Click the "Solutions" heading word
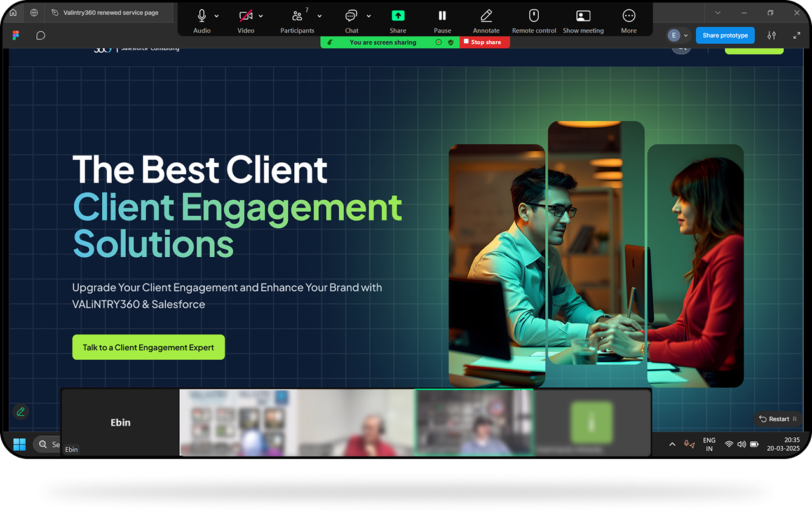Image resolution: width=812 pixels, height=513 pixels. click(x=153, y=243)
